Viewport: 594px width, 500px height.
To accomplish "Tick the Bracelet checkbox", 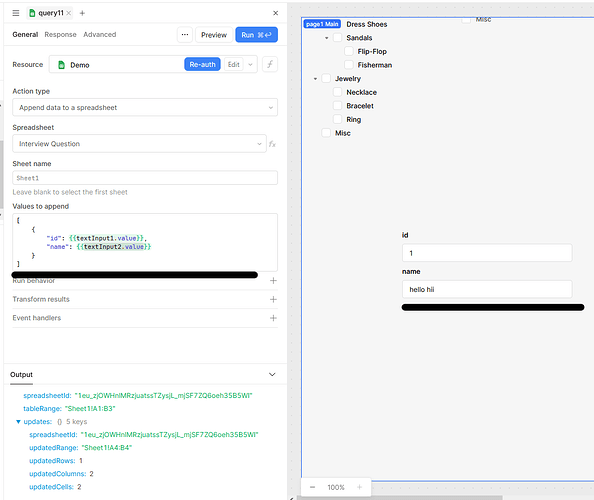I will [x=338, y=106].
